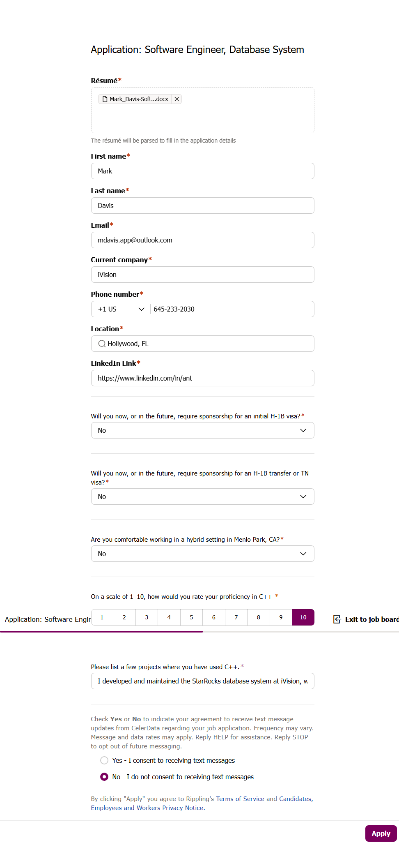Click the Exit to job board icon
399x868 pixels.
point(337,619)
